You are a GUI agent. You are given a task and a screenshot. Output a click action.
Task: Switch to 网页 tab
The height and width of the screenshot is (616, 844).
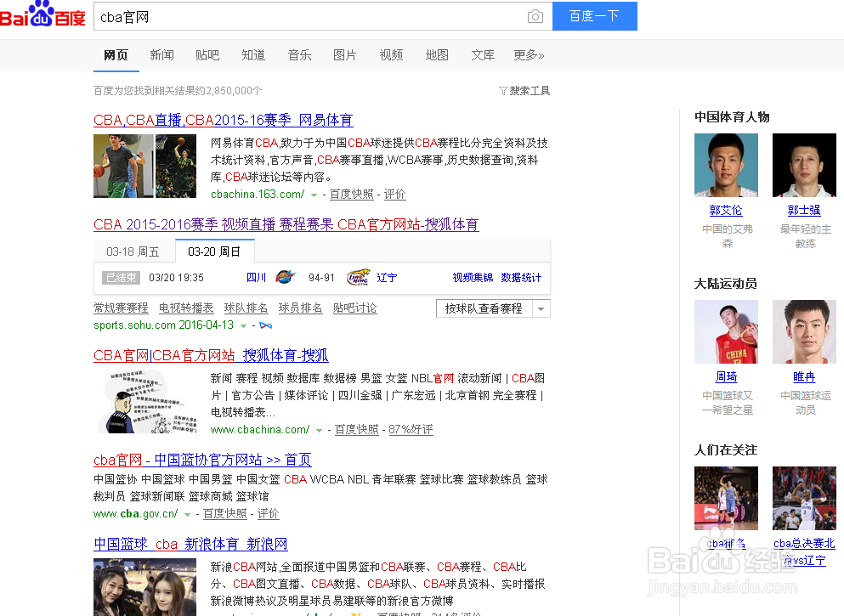coord(116,55)
